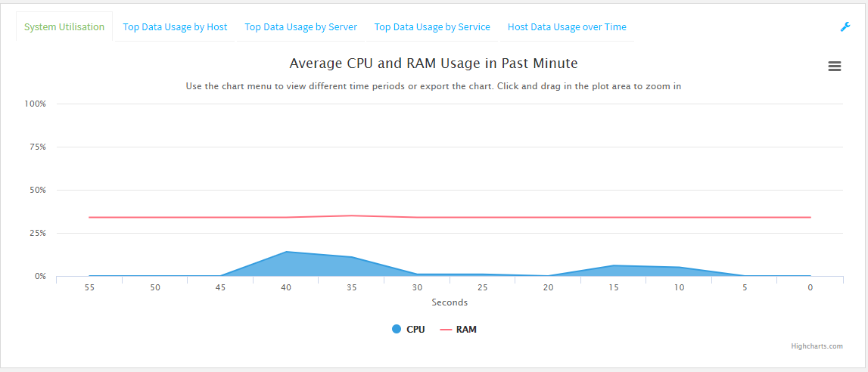Click the red RAM legend line
The image size is (868, 372).
click(446, 330)
